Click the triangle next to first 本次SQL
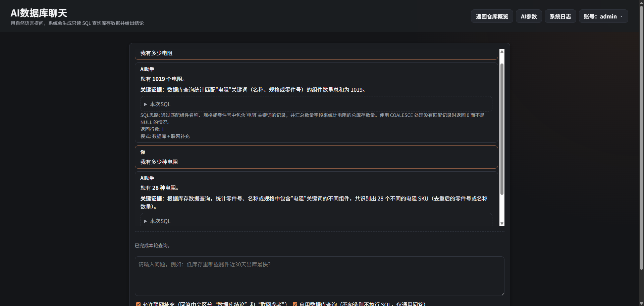644x306 pixels. coord(145,104)
